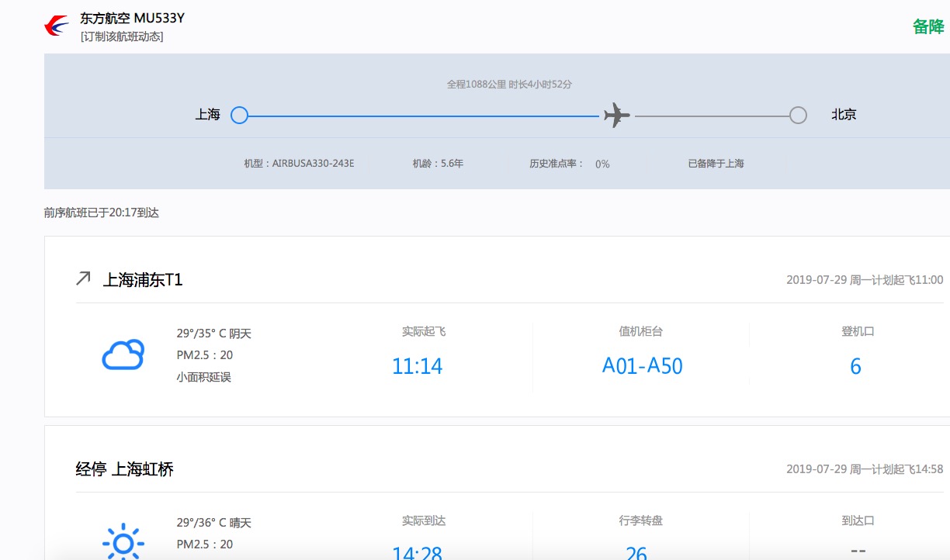Click the 前序航班已于20:17到达 notice
Screen dimensions: 950x560
pyautogui.click(x=102, y=213)
